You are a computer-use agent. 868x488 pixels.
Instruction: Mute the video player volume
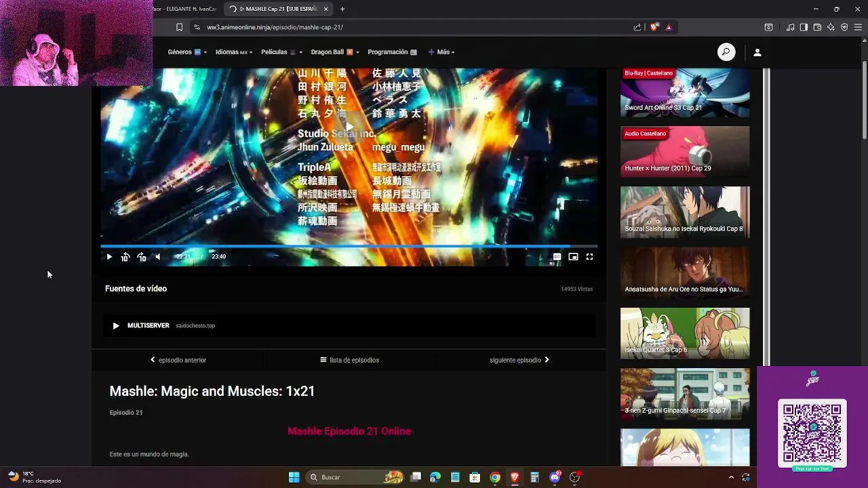(158, 257)
